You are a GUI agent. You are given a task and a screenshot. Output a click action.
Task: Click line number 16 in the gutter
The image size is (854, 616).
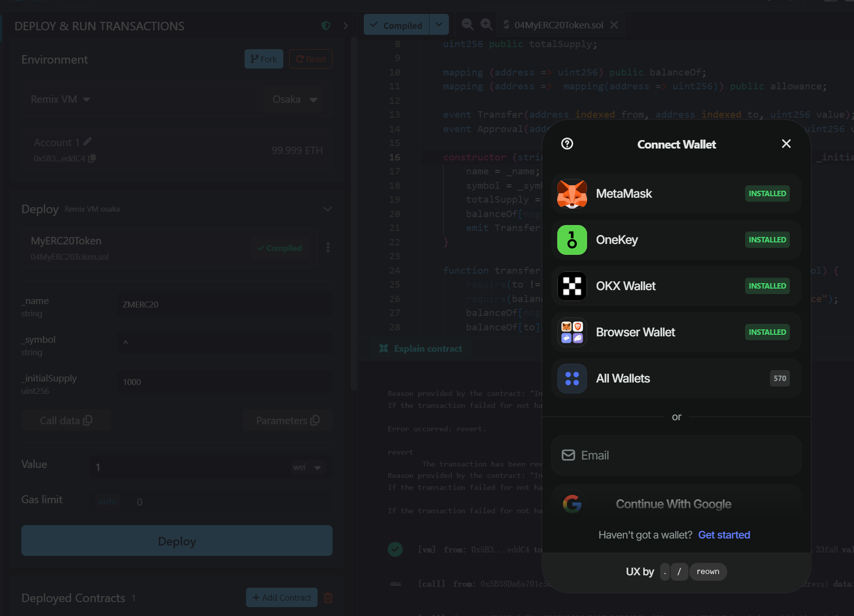pos(395,157)
